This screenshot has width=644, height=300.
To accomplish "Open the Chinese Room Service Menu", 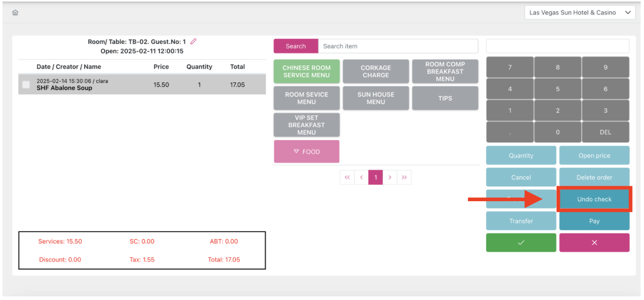I will [306, 72].
